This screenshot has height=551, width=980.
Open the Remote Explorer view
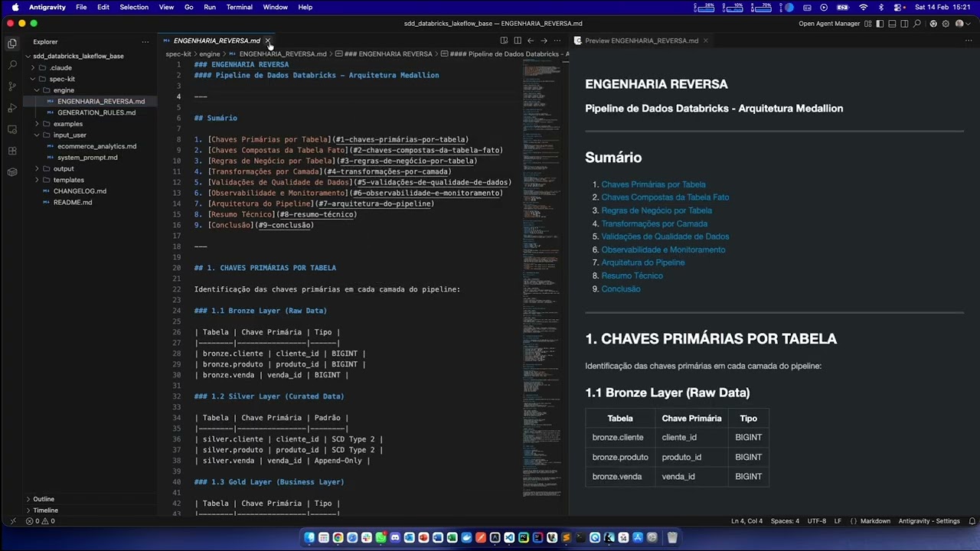pos(11,129)
